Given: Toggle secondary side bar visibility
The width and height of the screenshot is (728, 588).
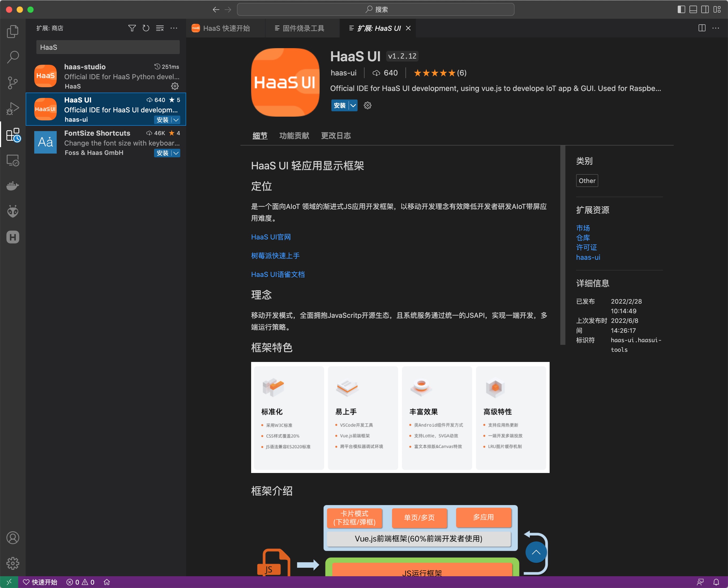Looking at the screenshot, I should pyautogui.click(x=705, y=9).
